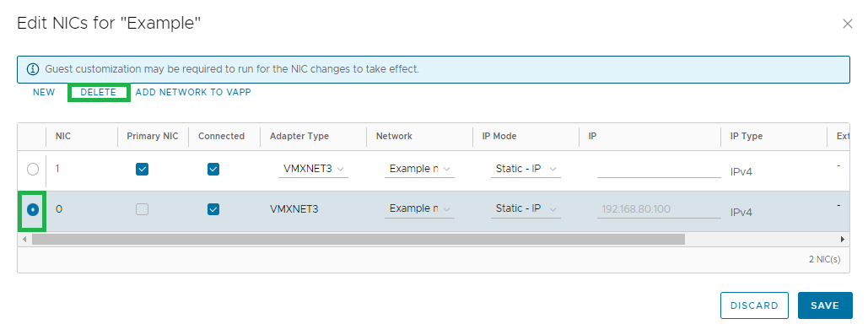Image resolution: width=868 pixels, height=335 pixels.
Task: Open Network dropdown for NIC 0
Action: 419,208
